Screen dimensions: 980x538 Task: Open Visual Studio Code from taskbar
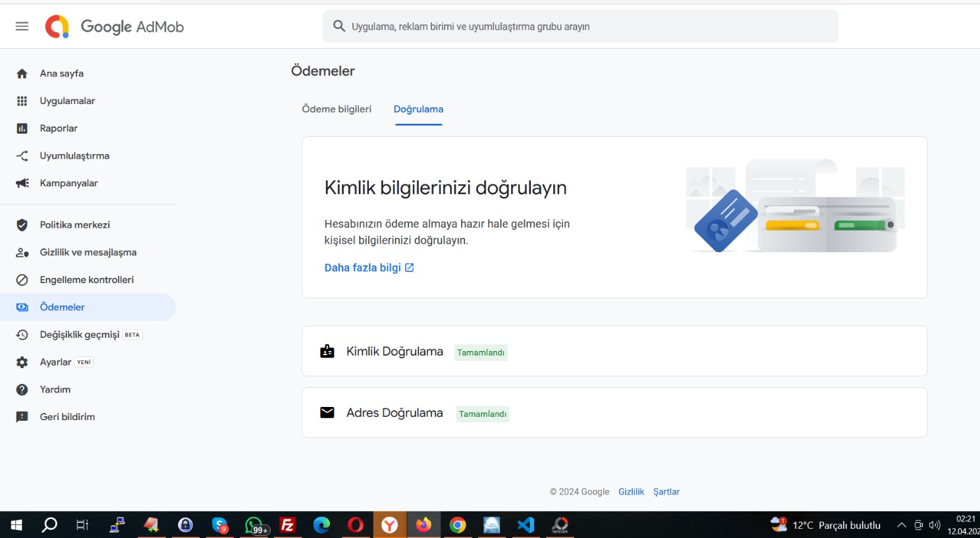coord(526,525)
